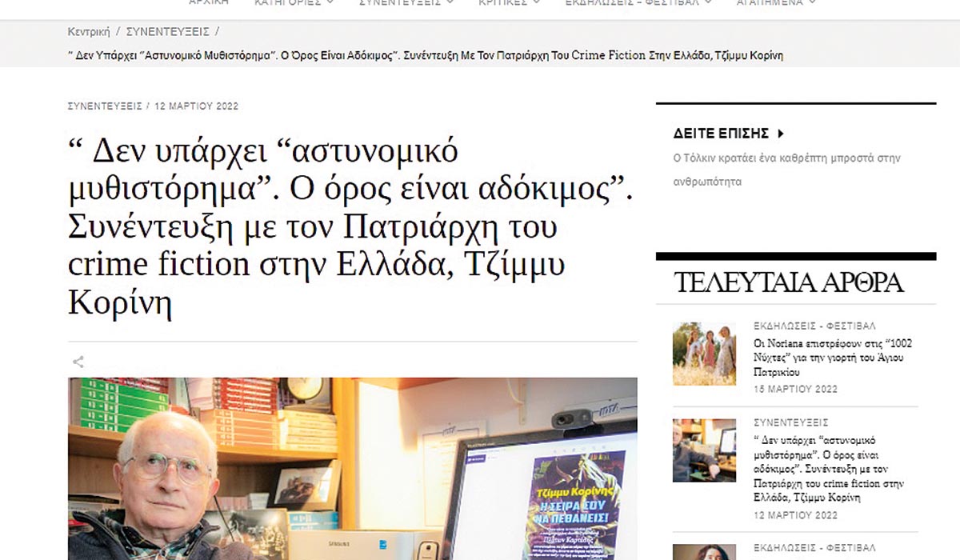Click the sidebar thumbnail of the Κορίνης interview
The width and height of the screenshot is (960, 560).
tap(704, 450)
